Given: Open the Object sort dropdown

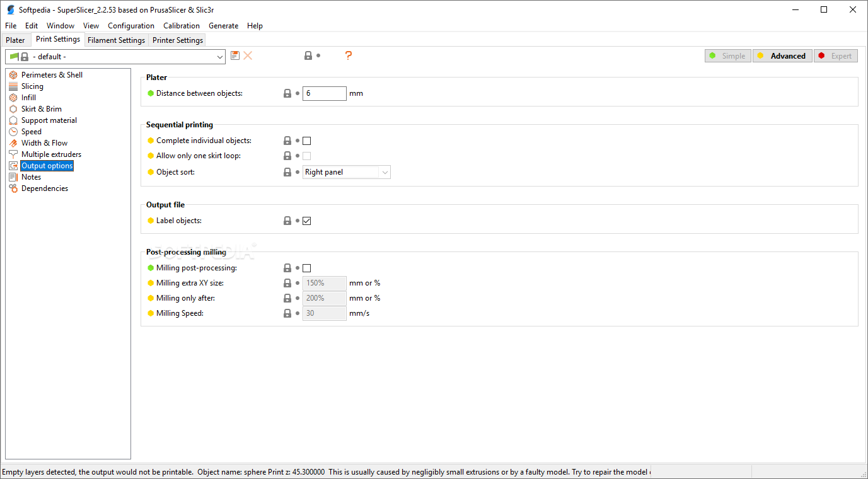Looking at the screenshot, I should pyautogui.click(x=347, y=172).
